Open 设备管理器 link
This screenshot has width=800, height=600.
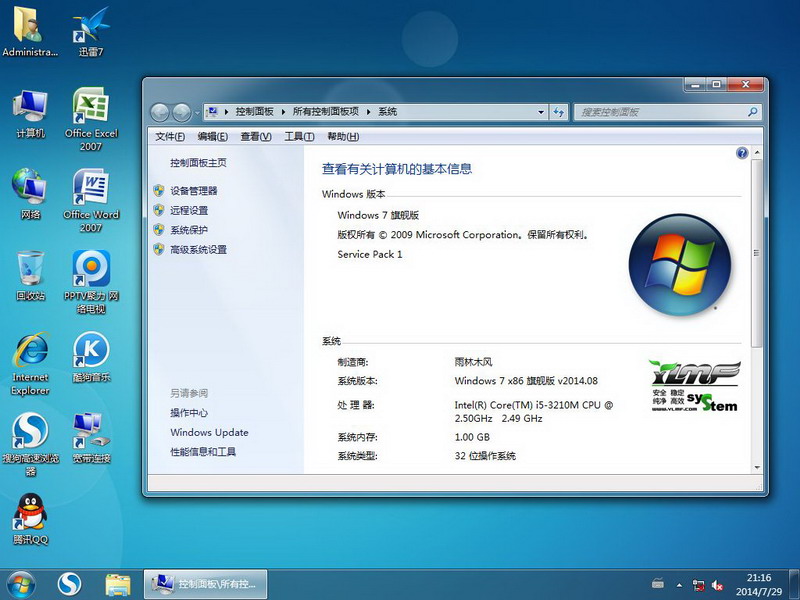click(193, 191)
